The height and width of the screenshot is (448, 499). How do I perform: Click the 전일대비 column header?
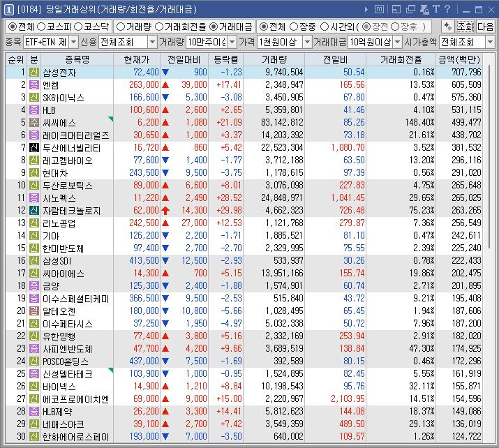click(184, 59)
